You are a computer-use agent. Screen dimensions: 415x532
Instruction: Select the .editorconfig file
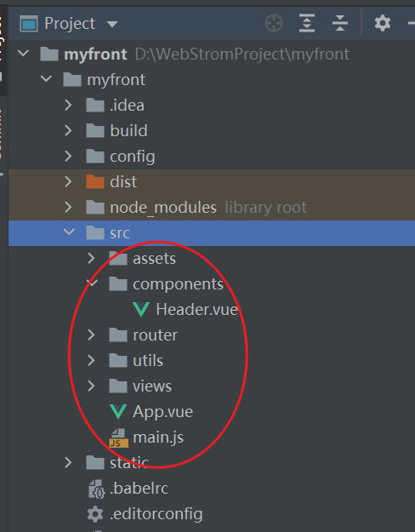(156, 514)
